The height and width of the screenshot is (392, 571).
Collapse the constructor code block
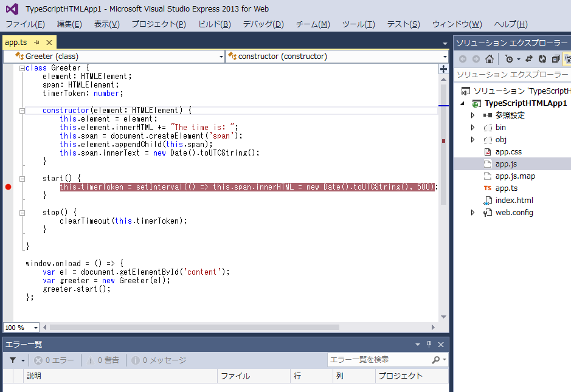(22, 111)
